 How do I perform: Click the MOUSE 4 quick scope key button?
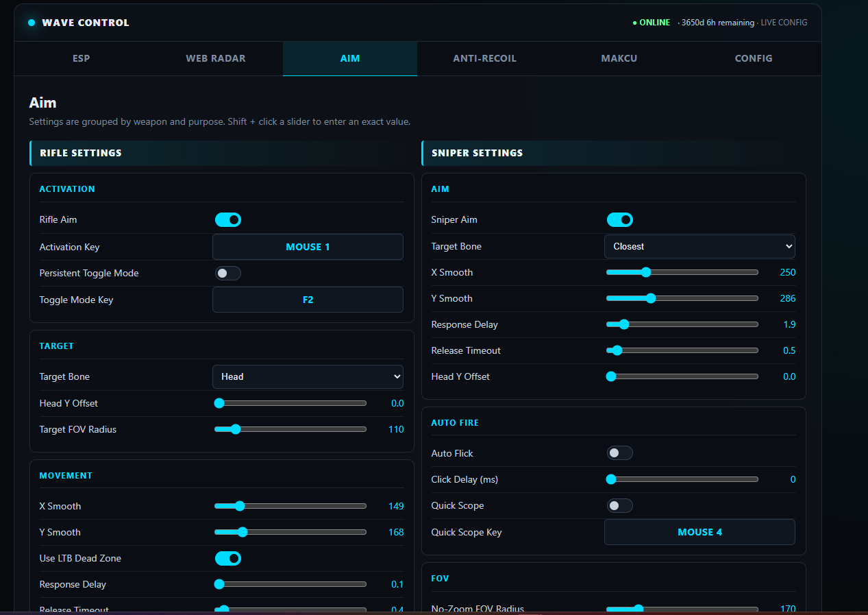pos(699,532)
